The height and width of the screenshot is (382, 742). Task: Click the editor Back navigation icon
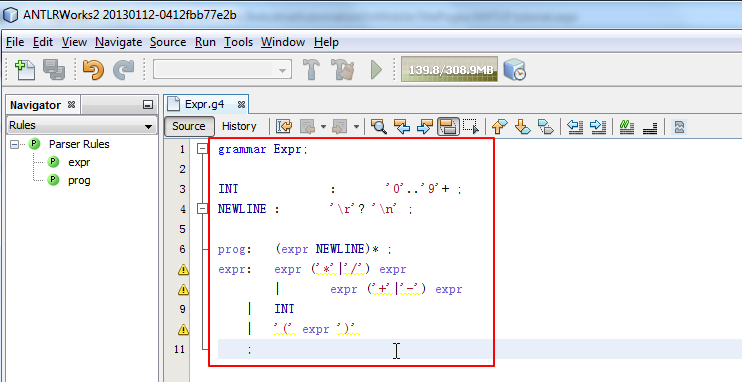click(x=308, y=126)
